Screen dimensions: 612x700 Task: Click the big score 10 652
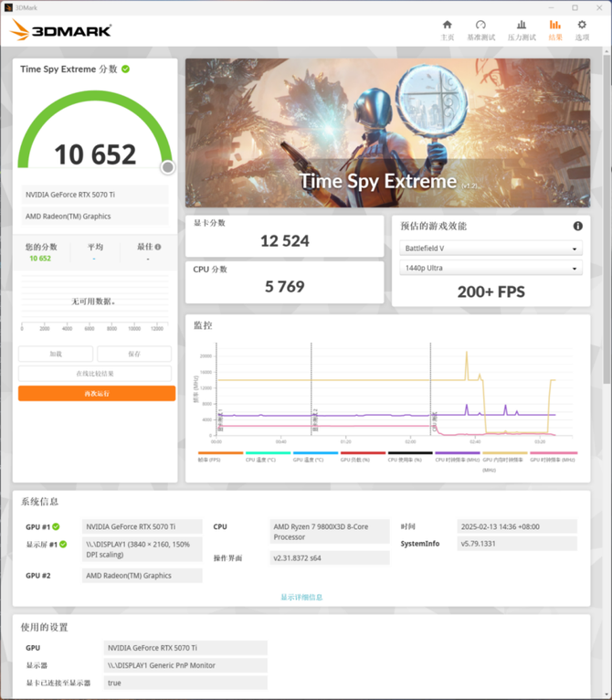pos(95,154)
